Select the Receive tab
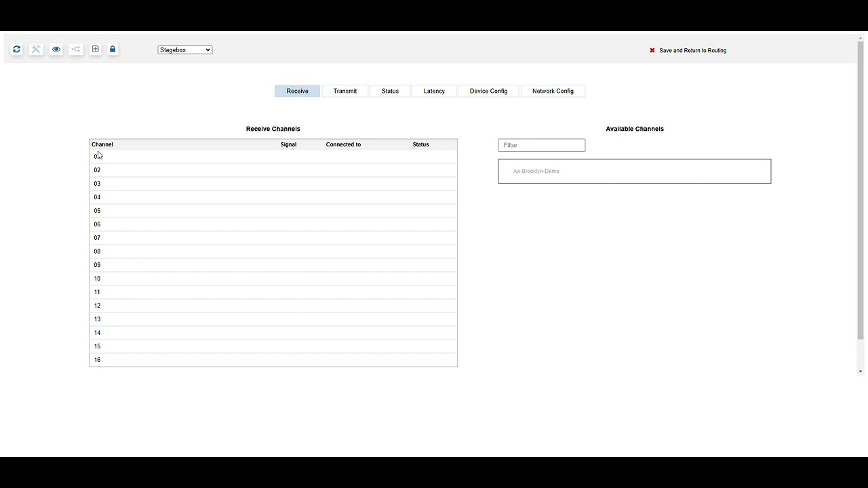Viewport: 868px width, 488px height. [x=297, y=91]
